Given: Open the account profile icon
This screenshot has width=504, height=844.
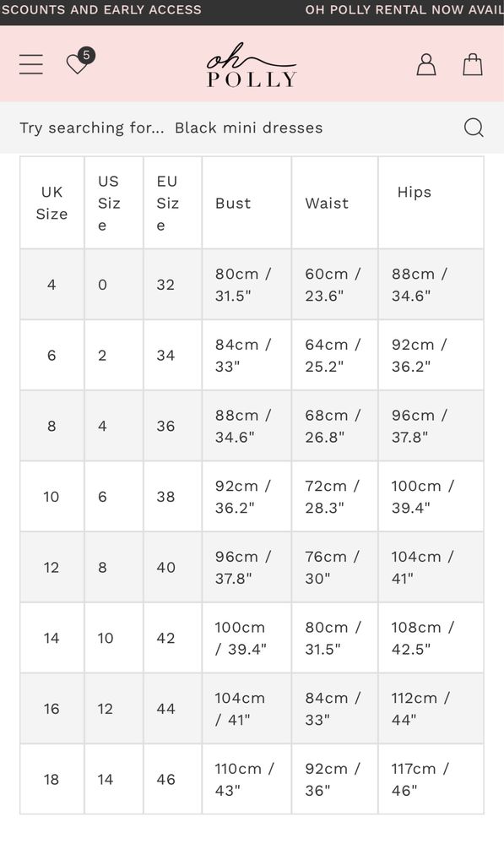Looking at the screenshot, I should pos(426,64).
